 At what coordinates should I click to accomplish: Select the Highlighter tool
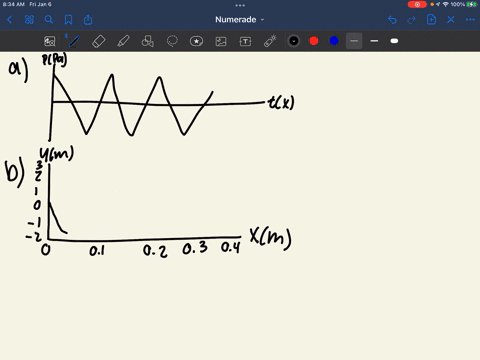click(123, 41)
